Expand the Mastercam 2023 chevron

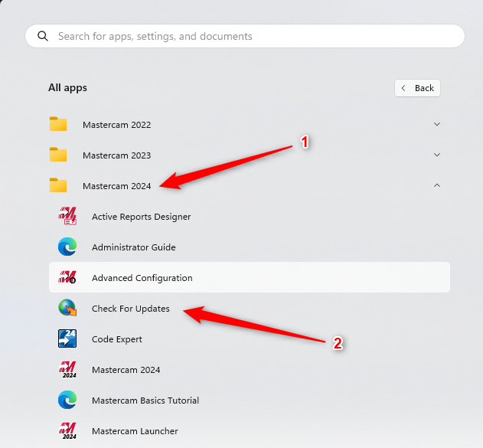(x=437, y=155)
